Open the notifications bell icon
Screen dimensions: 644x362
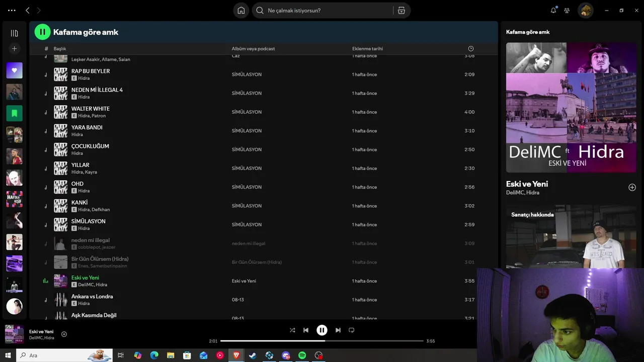pyautogui.click(x=553, y=10)
